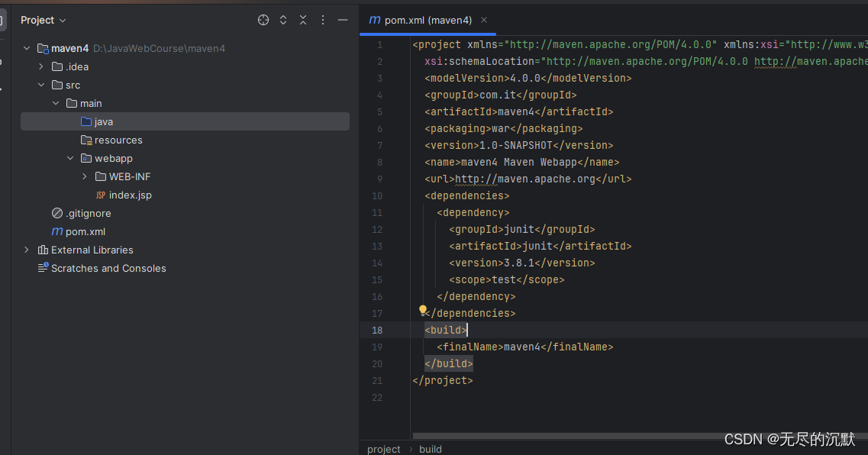Click the 'build' breadcrumb
This screenshot has height=455, width=868.
click(430, 449)
